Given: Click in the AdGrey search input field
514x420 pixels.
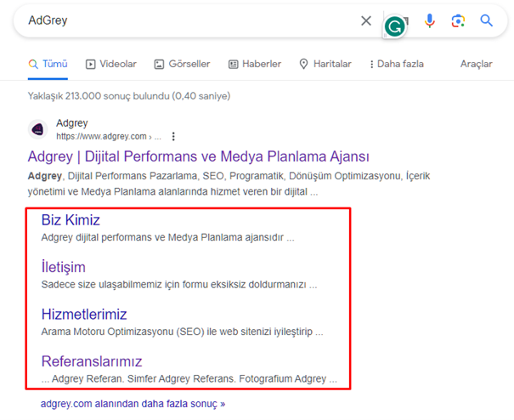Looking at the screenshot, I should pos(190,20).
